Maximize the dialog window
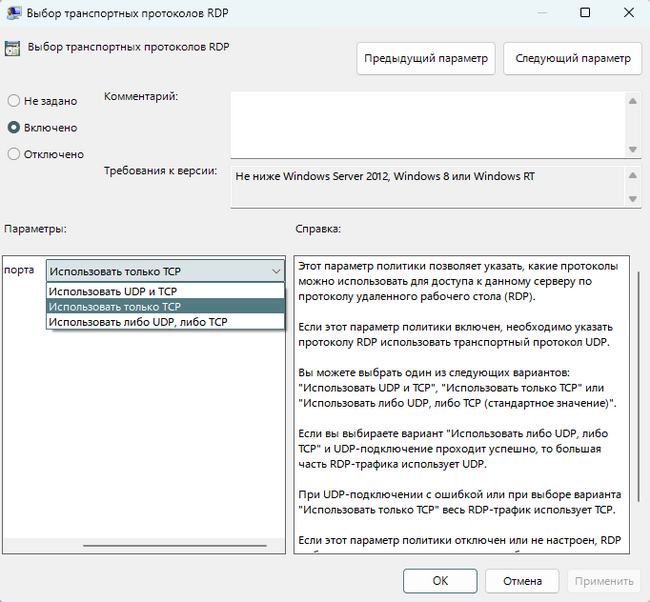Screen dimensions: 650x602 point(585,13)
